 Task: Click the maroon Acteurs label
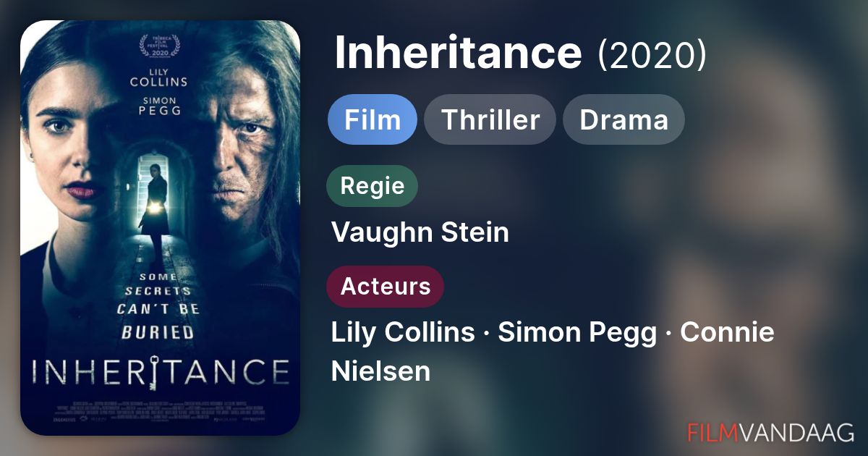[386, 287]
